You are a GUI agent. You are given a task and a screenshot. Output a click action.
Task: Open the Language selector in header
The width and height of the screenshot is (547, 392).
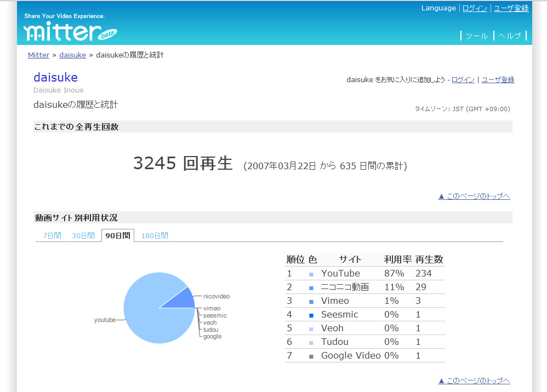[x=438, y=8]
